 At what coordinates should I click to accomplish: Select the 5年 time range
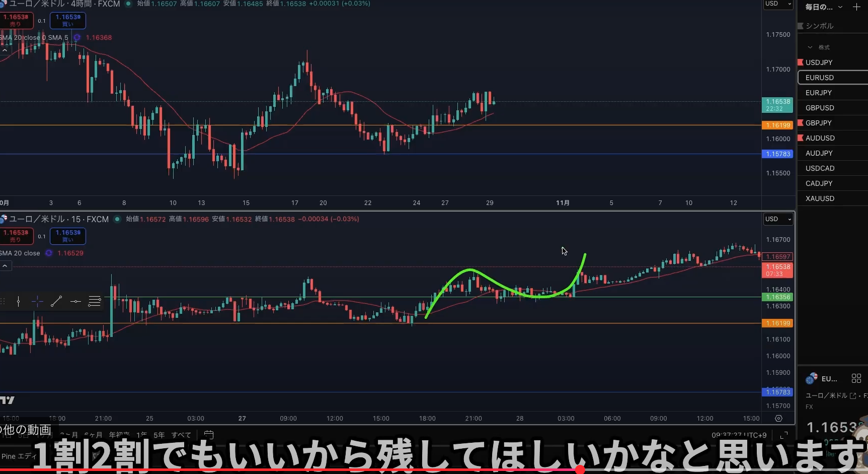click(159, 435)
